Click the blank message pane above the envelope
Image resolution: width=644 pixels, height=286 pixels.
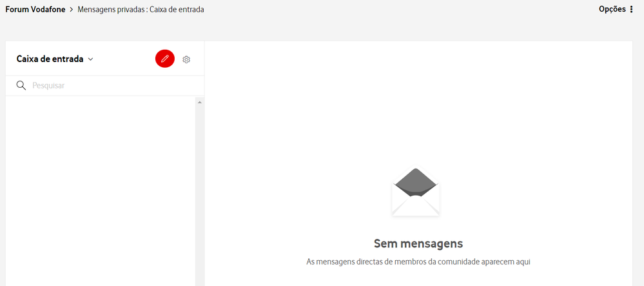pyautogui.click(x=418, y=103)
